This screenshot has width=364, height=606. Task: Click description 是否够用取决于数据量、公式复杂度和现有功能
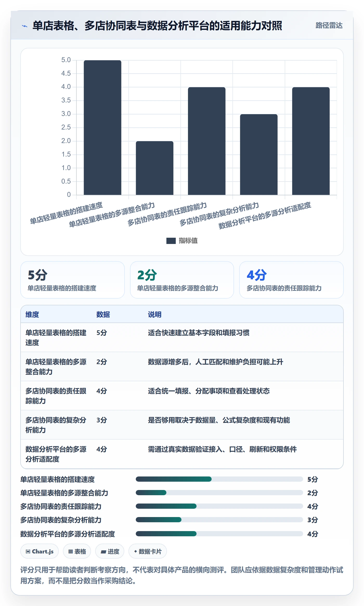tap(219, 420)
